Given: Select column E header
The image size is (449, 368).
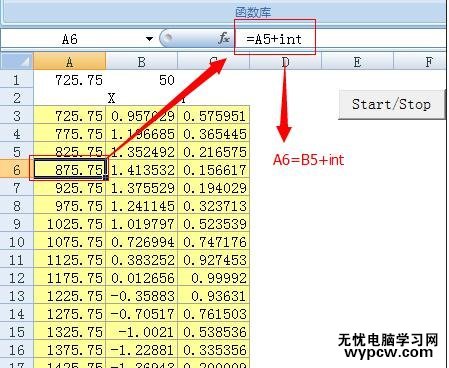Looking at the screenshot, I should [x=357, y=61].
